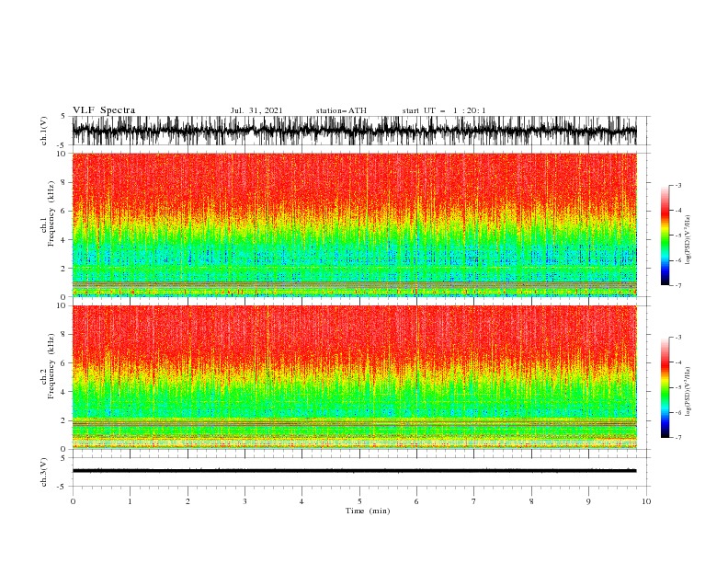This screenshot has height=563, width=728.
Task: Click the "station=ATH" label
Action: pos(341,110)
